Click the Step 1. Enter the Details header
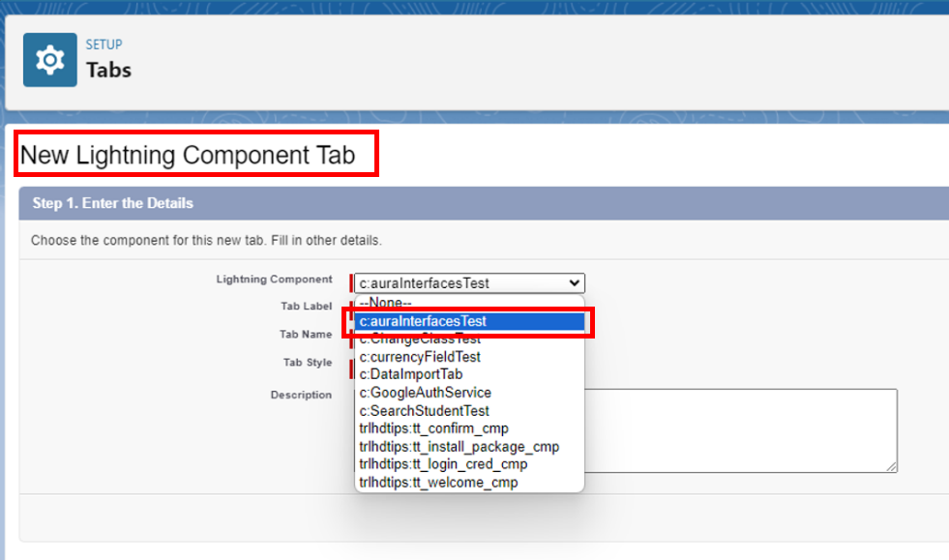Viewport: 949px width, 560px height. point(112,203)
